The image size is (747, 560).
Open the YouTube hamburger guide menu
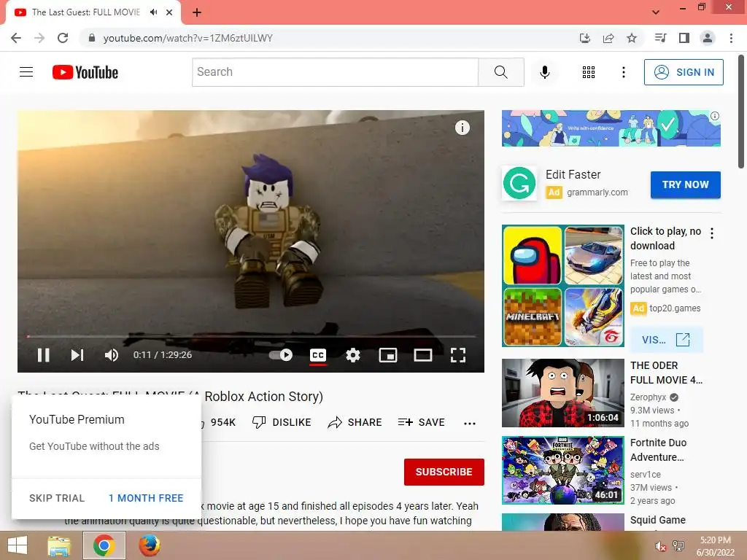tap(26, 72)
